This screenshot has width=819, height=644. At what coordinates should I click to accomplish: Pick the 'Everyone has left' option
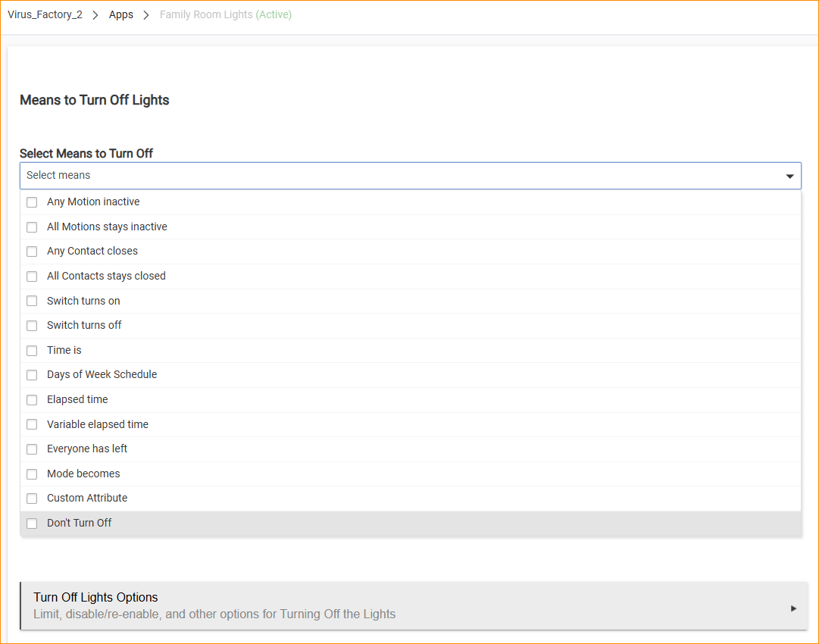click(x=86, y=449)
